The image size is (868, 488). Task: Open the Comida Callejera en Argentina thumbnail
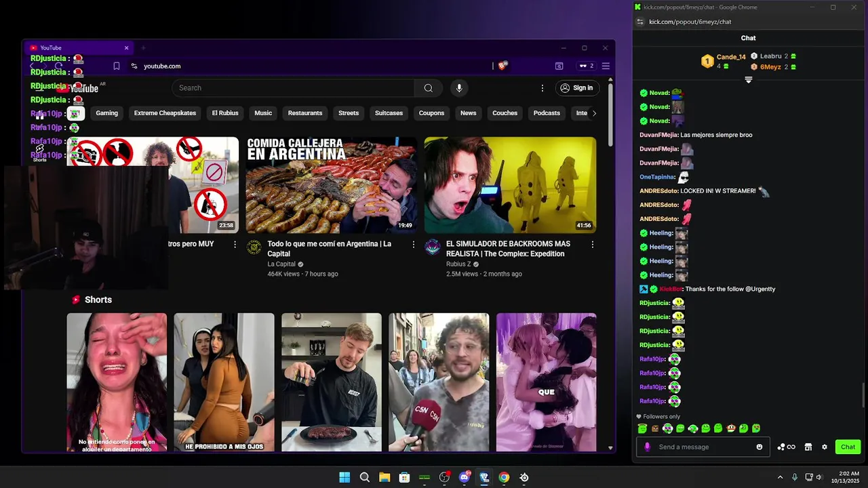[332, 185]
